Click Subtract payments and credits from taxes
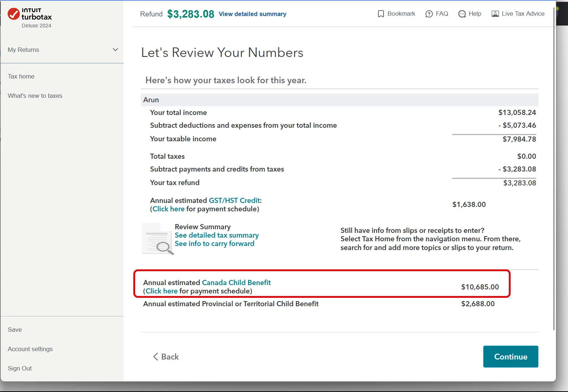Viewport: 568px width, 392px height. point(217,169)
